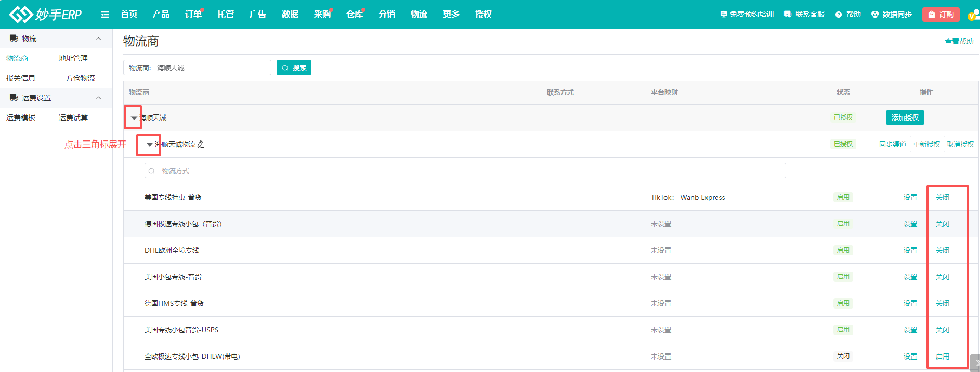Click the 物流方式 filter input field
Image resolution: width=980 pixels, height=372 pixels.
pos(465,171)
